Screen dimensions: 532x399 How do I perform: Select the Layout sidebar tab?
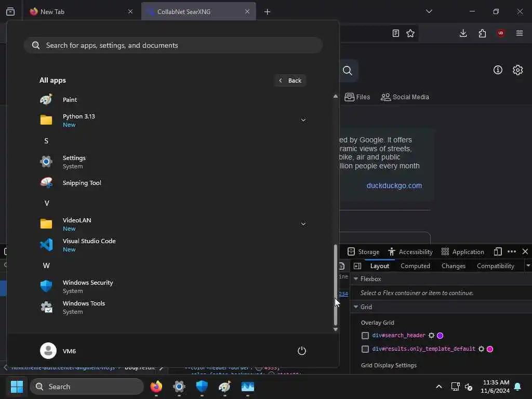[x=379, y=266]
